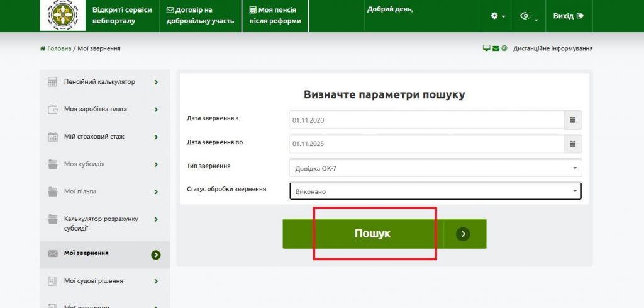Image resolution: width=644 pixels, height=308 pixels.
Task: Click the @ email icon
Action: click(x=504, y=48)
